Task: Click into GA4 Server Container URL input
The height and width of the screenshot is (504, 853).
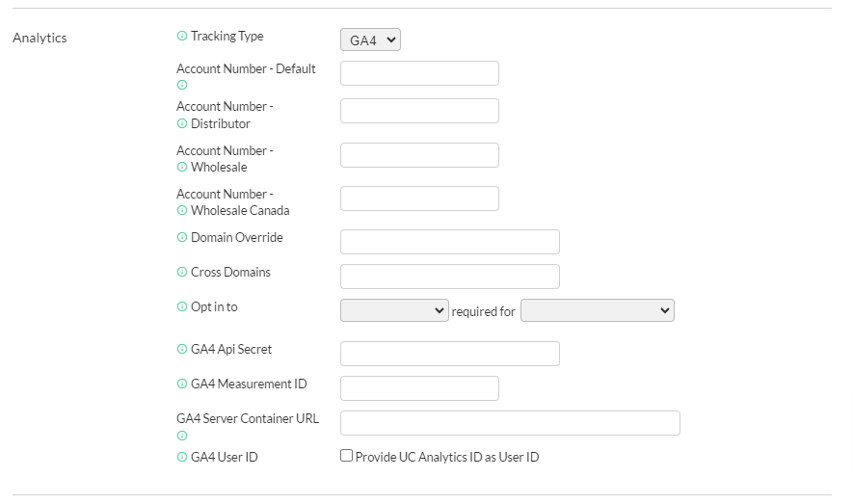Action: (510, 423)
